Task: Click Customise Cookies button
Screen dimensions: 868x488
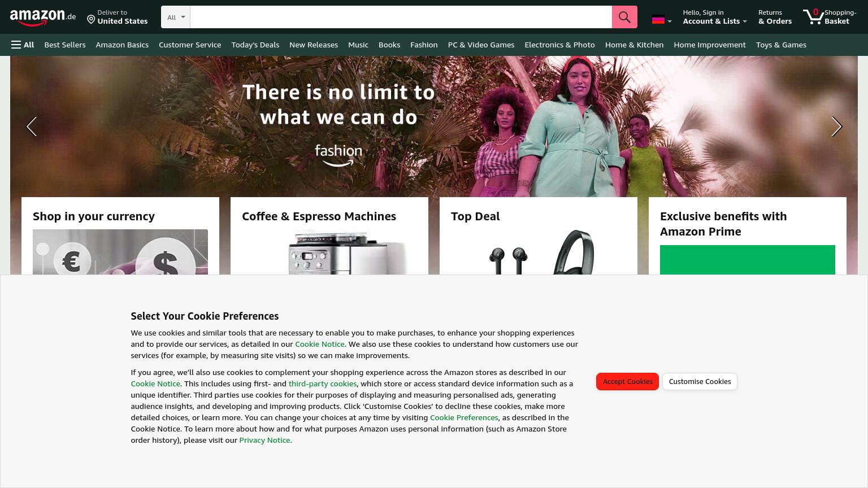Action: 700,381
